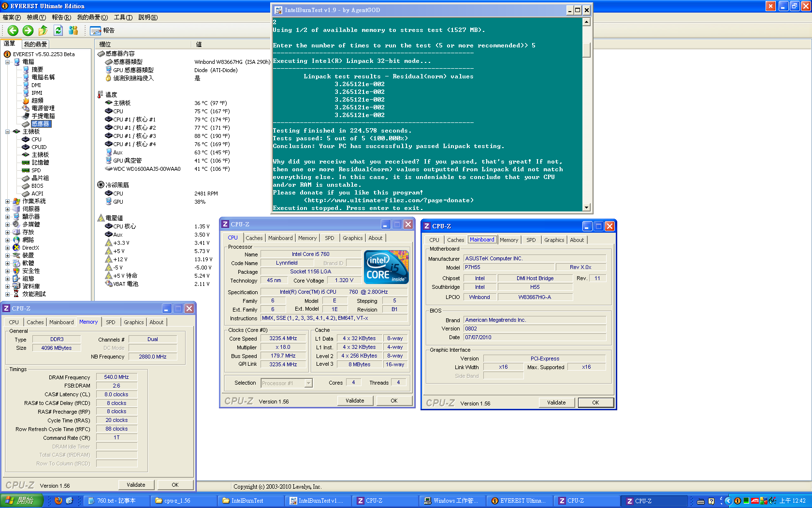This screenshot has height=508, width=812.
Task: Expand the 作業系統 tree node
Action: 7,201
